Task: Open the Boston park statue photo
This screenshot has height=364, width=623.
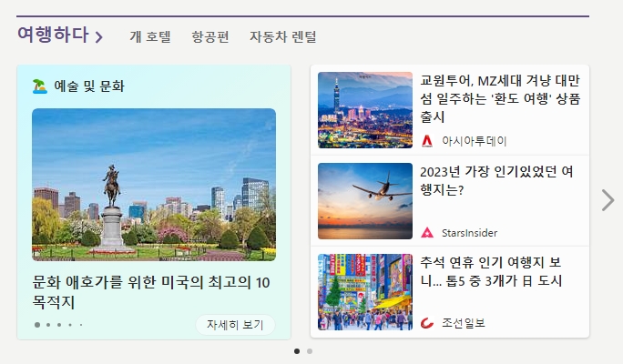Action: (154, 185)
